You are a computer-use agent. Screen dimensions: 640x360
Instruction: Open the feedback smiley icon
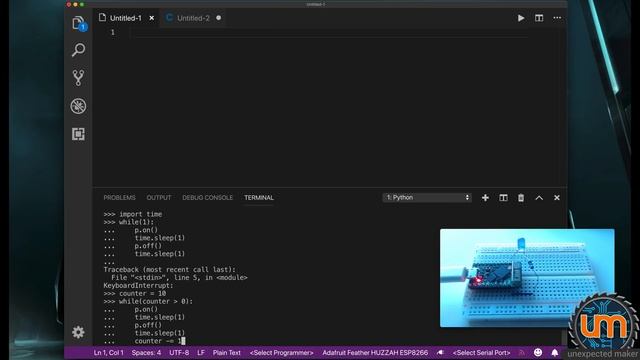coord(538,352)
